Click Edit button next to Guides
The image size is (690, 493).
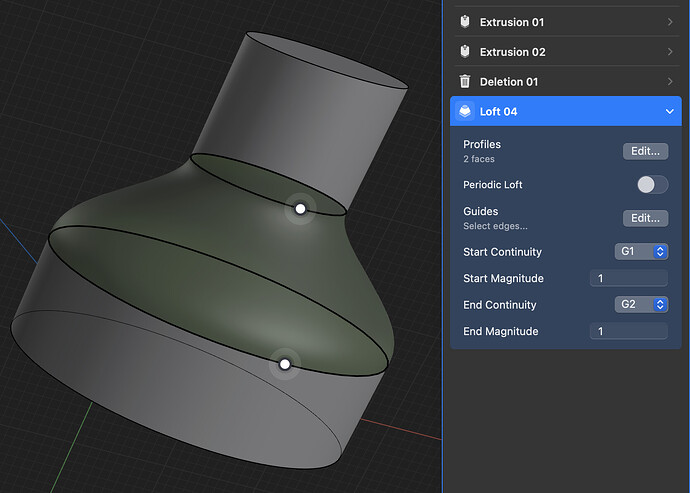[x=645, y=218]
